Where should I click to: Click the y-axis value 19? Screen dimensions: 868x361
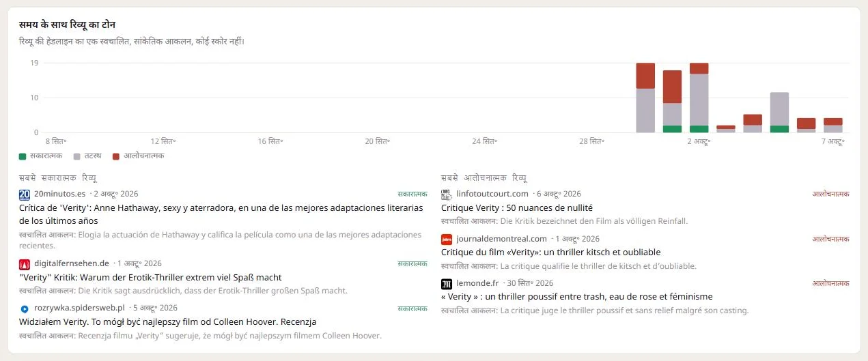pos(33,63)
